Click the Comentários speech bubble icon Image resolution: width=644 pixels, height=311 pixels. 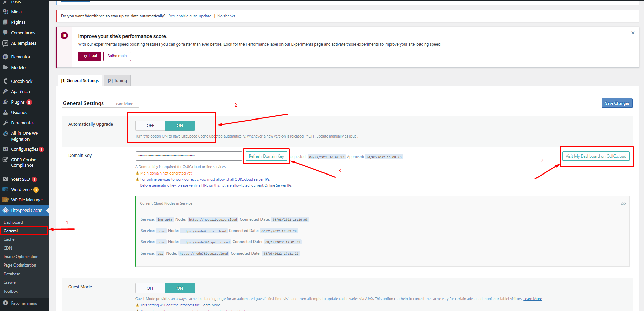click(x=5, y=33)
